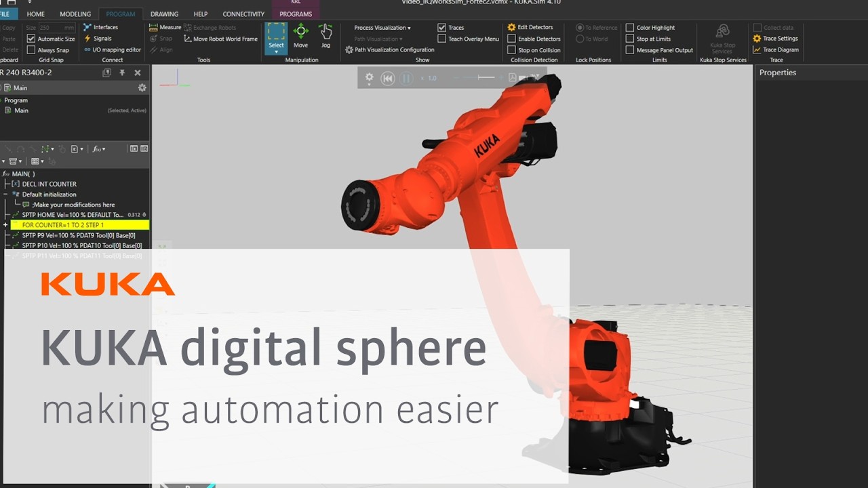Enable Message Panel Output checkbox

[630, 49]
